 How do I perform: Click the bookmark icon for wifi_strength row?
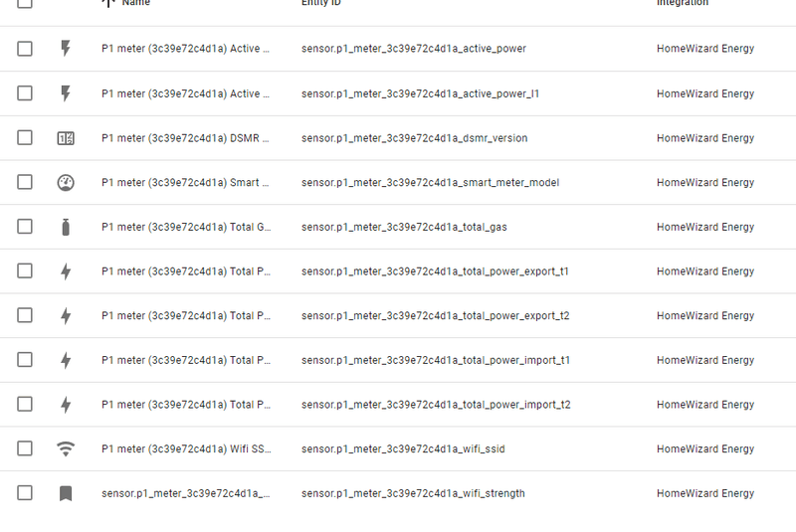tap(66, 493)
